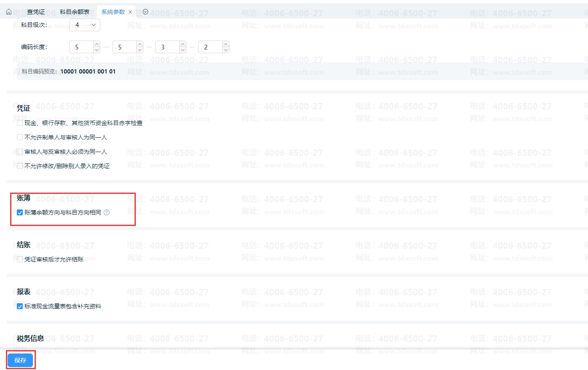Switch to the 科目余额表 tab
Image resolution: width=588 pixels, height=370 pixels.
[75, 12]
